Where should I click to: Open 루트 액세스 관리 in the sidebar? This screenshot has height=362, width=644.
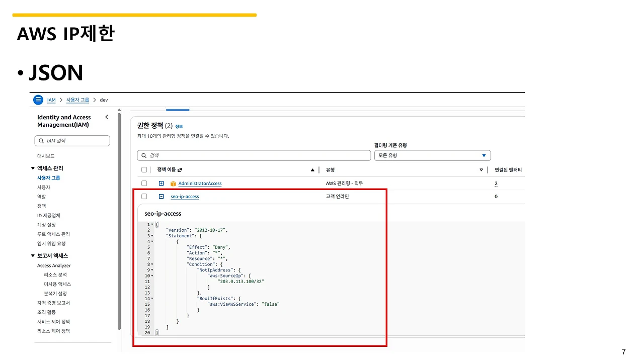point(53,234)
